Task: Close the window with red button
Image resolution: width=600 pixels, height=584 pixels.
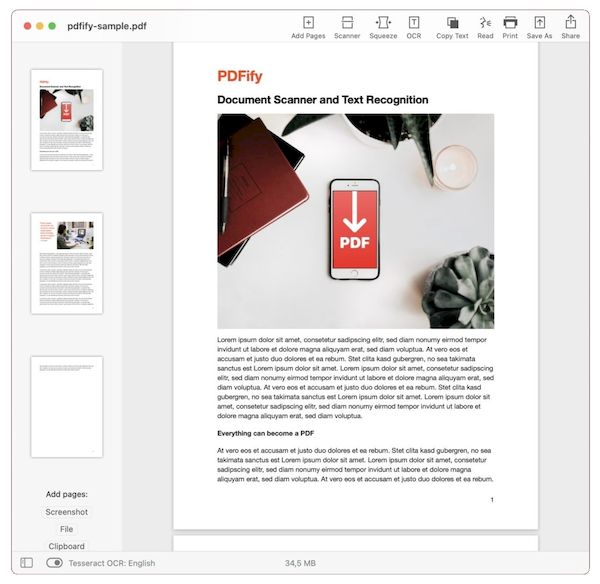Action: click(28, 26)
